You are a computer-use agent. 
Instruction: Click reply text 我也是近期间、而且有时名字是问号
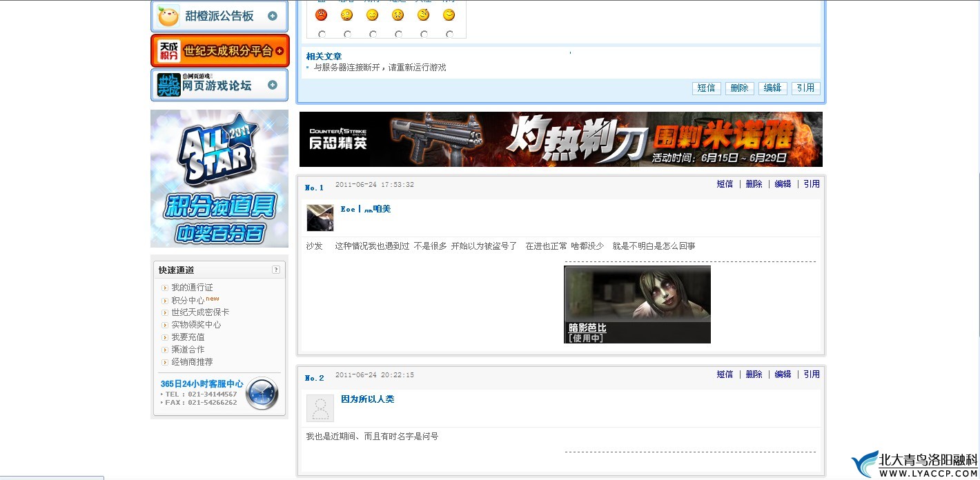click(373, 437)
